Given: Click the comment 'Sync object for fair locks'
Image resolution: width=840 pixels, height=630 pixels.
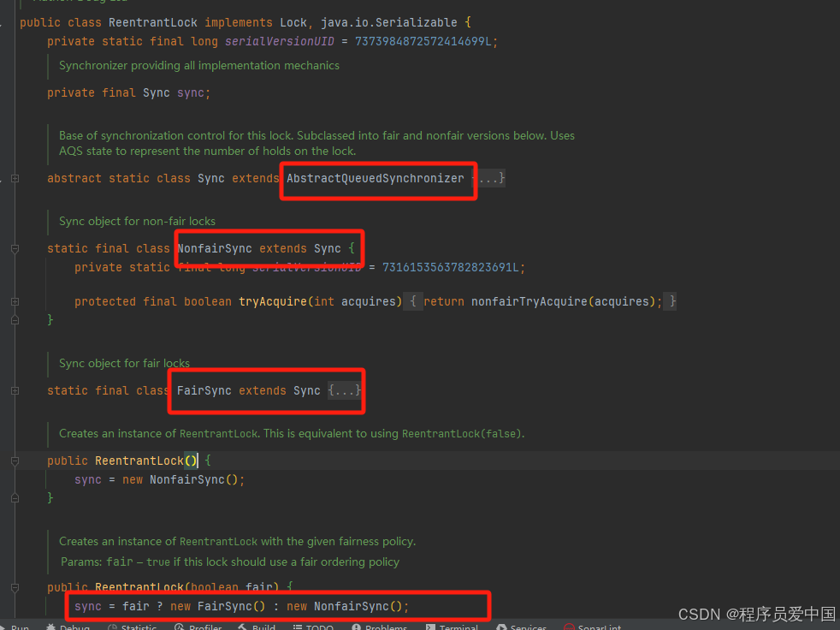Looking at the screenshot, I should tap(124, 363).
